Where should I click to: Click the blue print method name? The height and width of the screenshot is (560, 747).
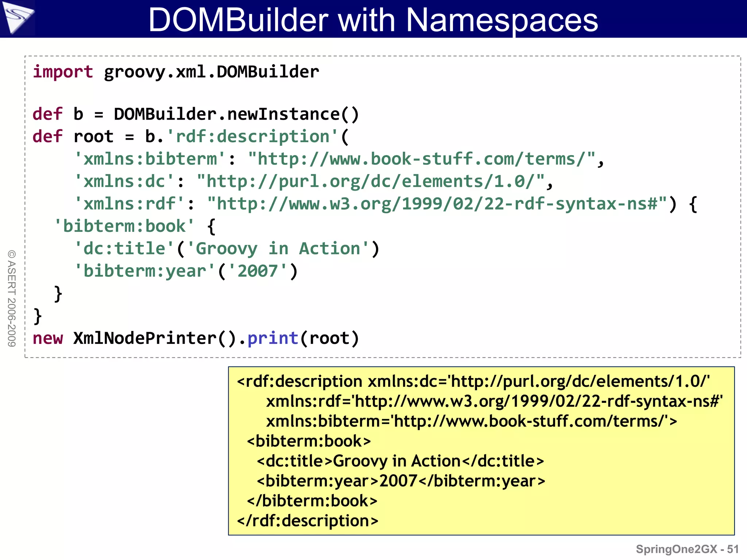coord(273,338)
